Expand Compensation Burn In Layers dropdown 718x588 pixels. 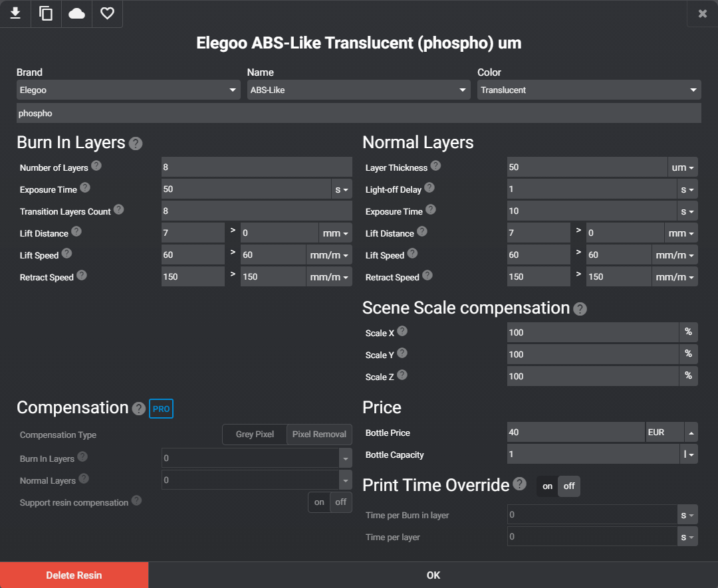click(x=346, y=458)
